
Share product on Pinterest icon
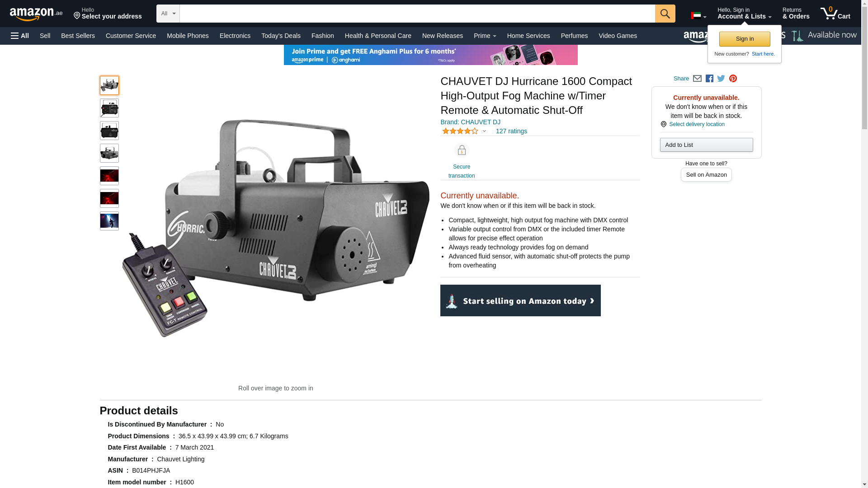[733, 79]
